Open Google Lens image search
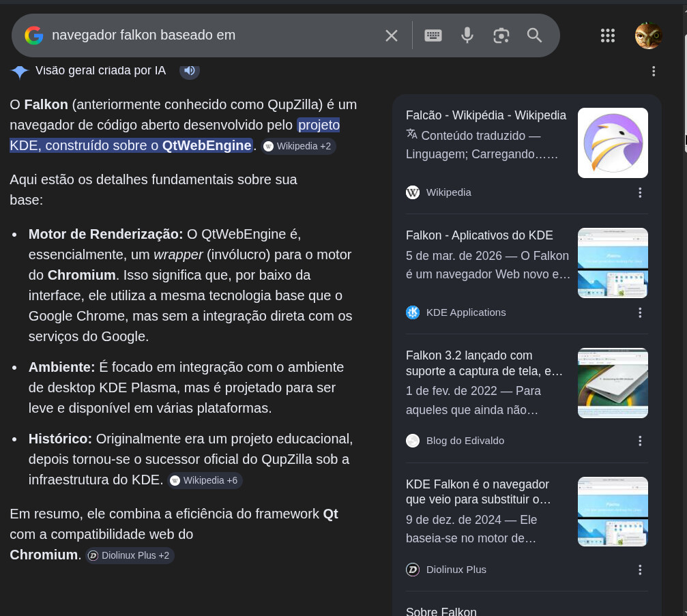This screenshot has height=616, width=687. pyautogui.click(x=501, y=35)
